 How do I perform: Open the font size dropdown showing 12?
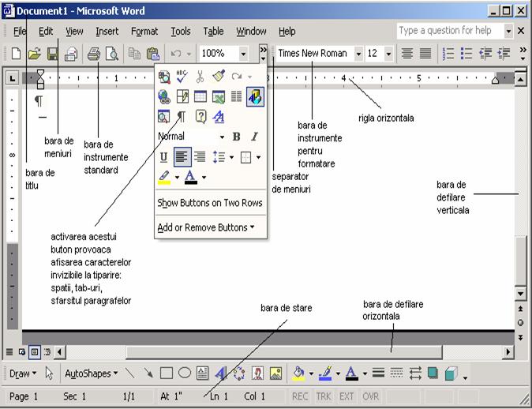[x=390, y=54]
